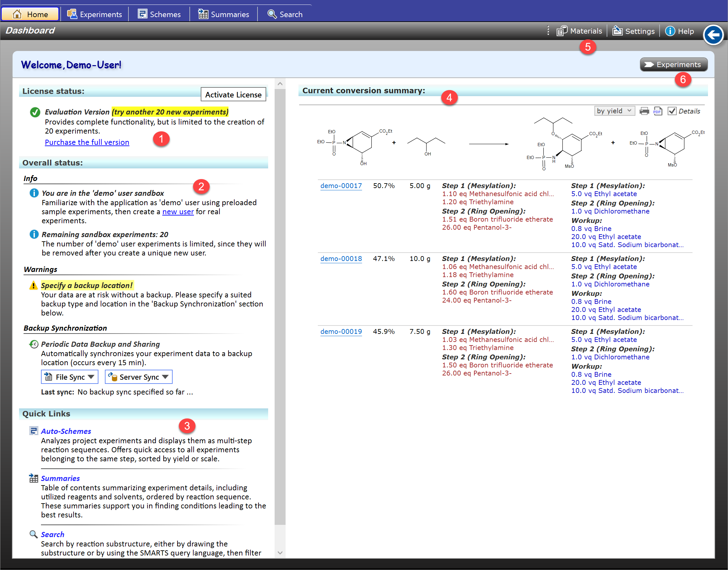Toggle the Details checkbox
The image size is (728, 570).
[672, 111]
